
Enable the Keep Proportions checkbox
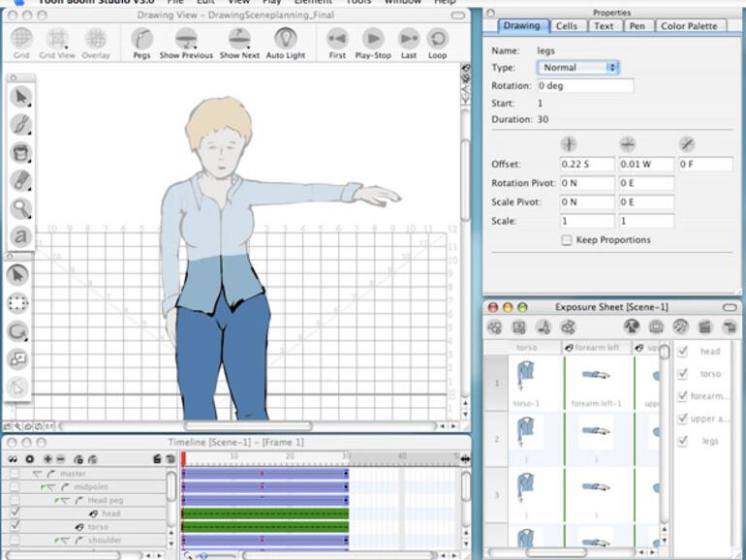(567, 240)
